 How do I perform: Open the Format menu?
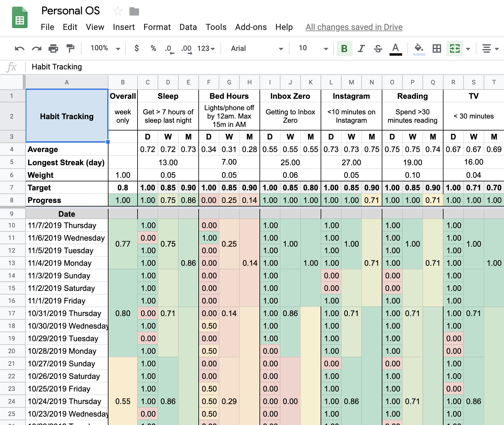(157, 27)
